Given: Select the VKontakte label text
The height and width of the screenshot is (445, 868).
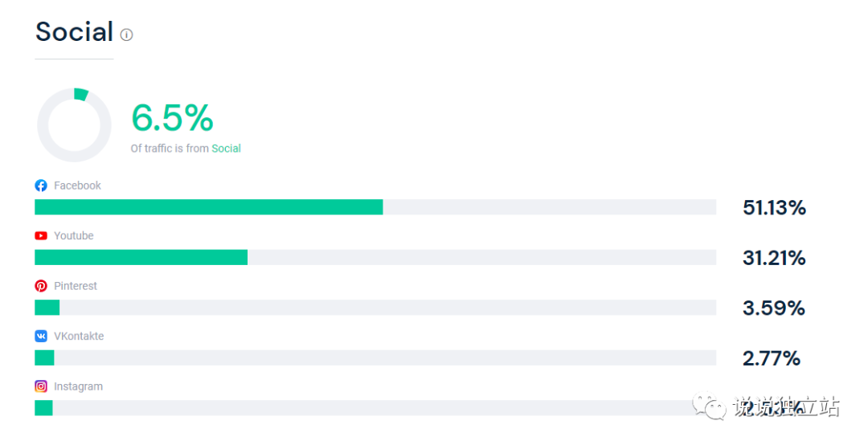Looking at the screenshot, I should point(79,336).
